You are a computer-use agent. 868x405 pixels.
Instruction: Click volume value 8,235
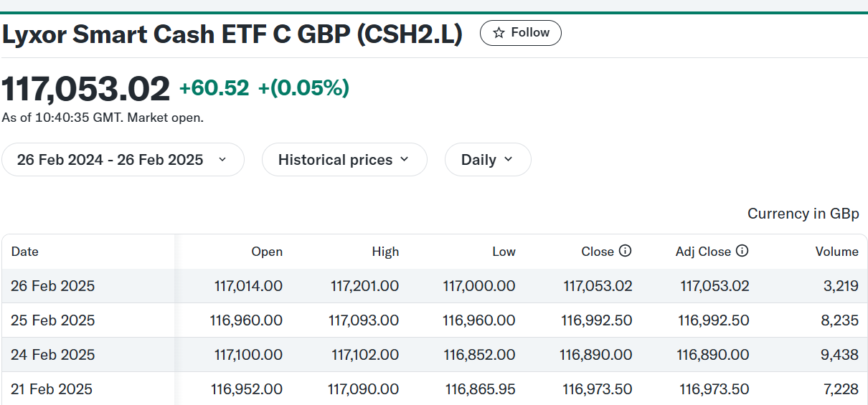click(x=839, y=320)
